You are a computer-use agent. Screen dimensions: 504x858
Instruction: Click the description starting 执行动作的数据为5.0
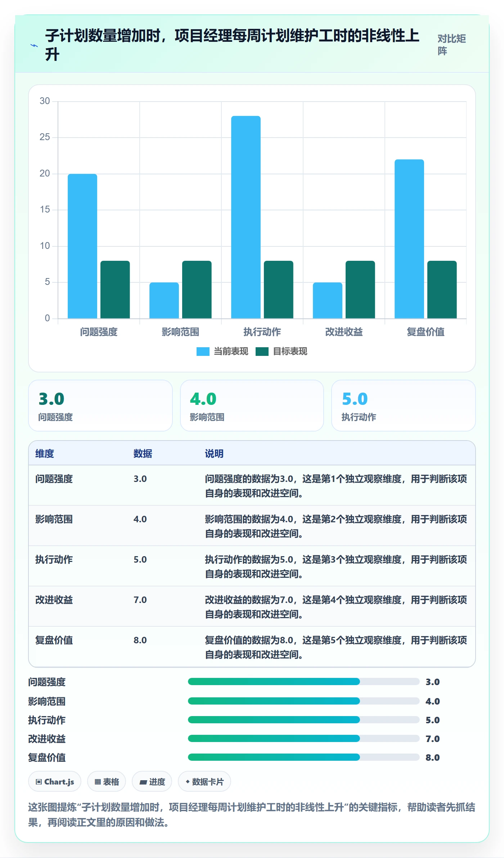(336, 567)
